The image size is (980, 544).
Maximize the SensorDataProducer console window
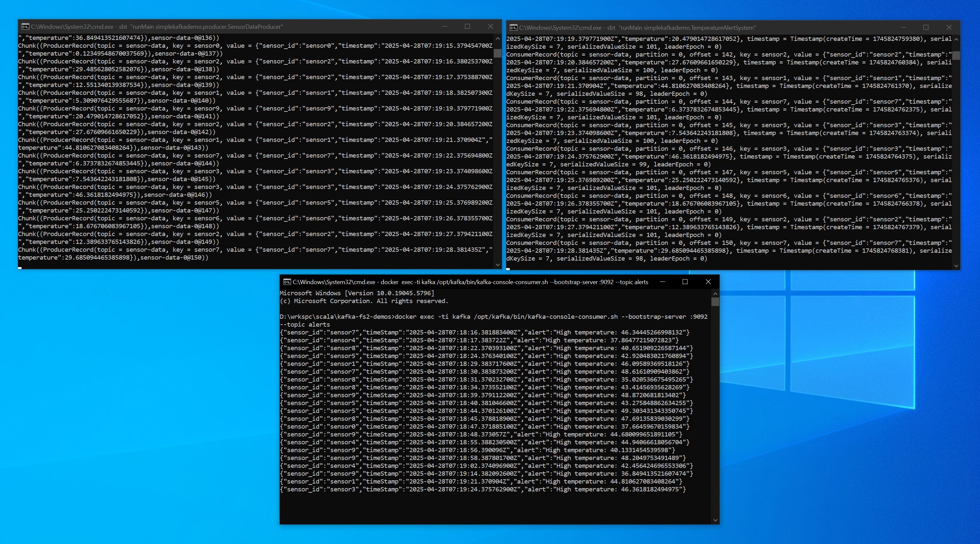(467, 27)
